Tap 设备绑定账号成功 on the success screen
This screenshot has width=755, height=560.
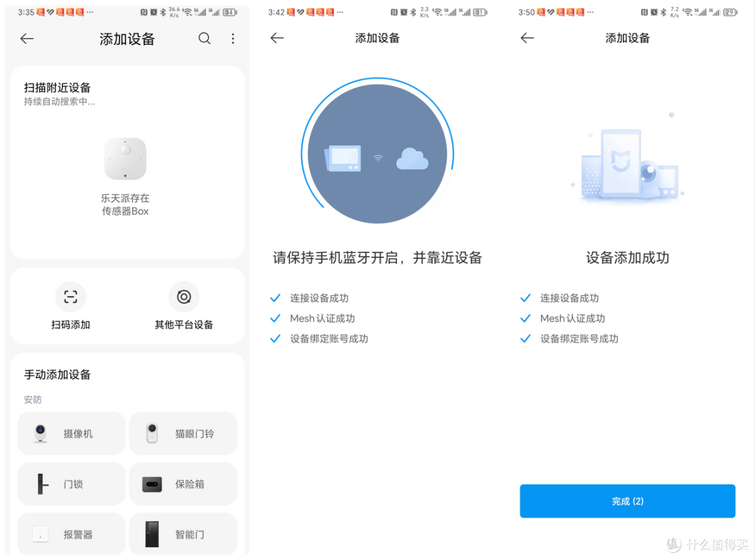580,338
